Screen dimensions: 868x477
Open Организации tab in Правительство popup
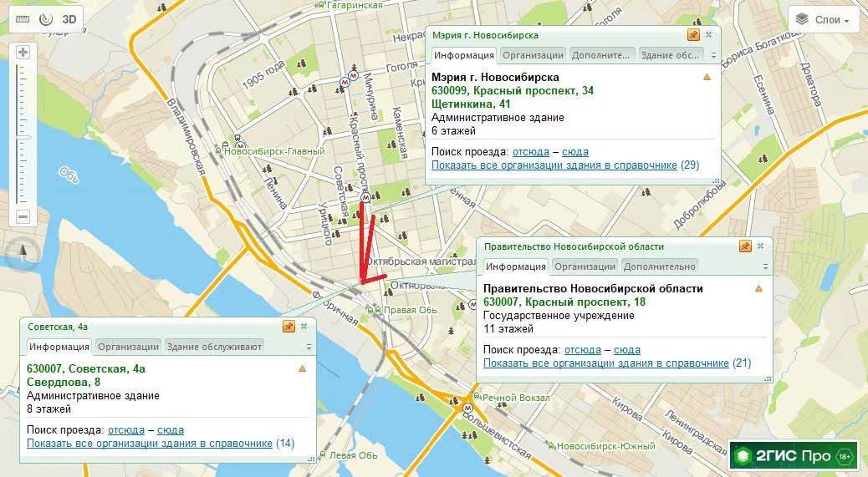(x=585, y=266)
